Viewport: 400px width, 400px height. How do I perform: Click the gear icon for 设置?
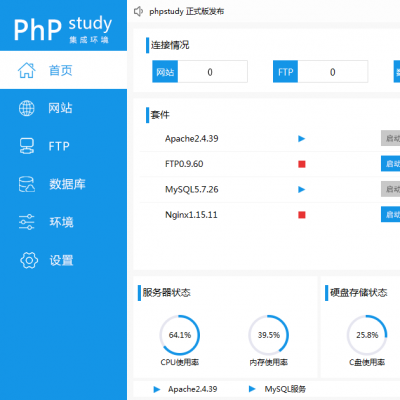point(29,260)
